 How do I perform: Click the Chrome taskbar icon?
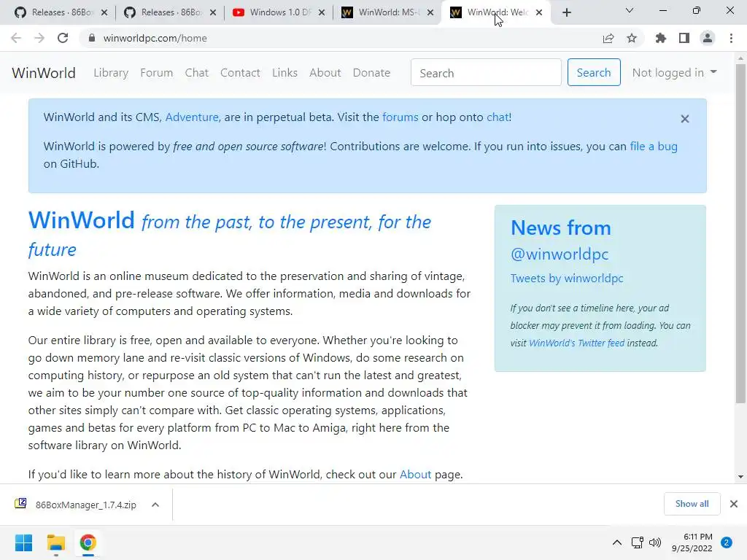88,542
